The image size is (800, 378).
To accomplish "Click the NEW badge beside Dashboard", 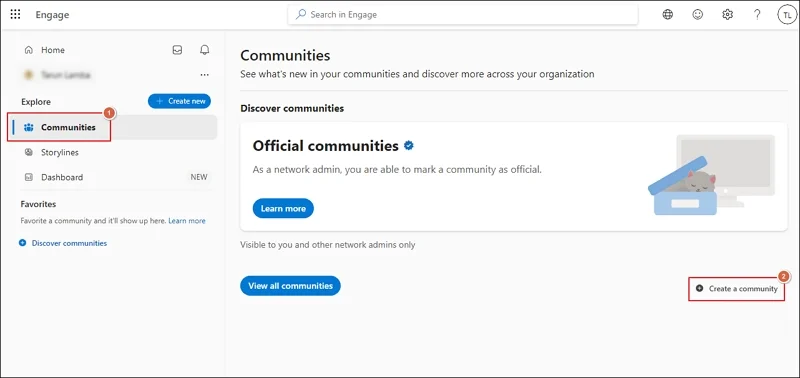I will (x=199, y=177).
